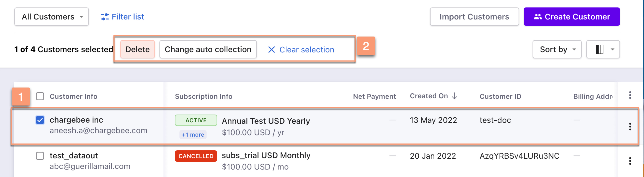The height and width of the screenshot is (177, 644).
Task: Delete the selected customer
Action: click(x=137, y=49)
